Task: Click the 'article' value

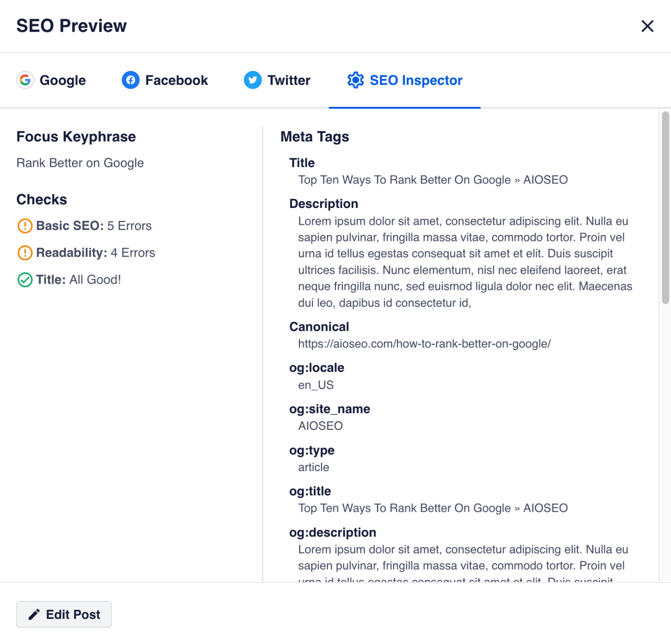Action: coord(313,467)
